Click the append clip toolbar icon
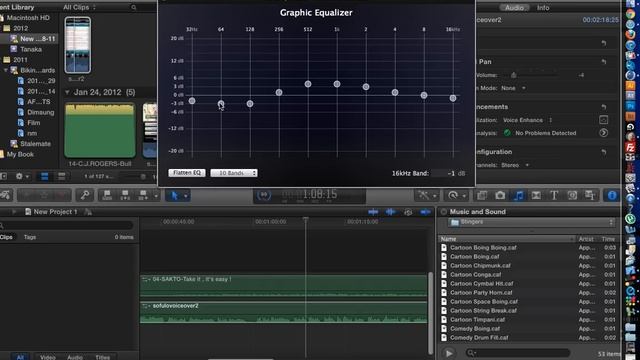 143,196
